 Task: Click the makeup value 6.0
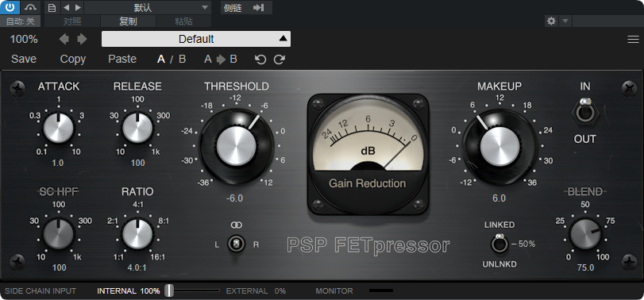pos(499,198)
